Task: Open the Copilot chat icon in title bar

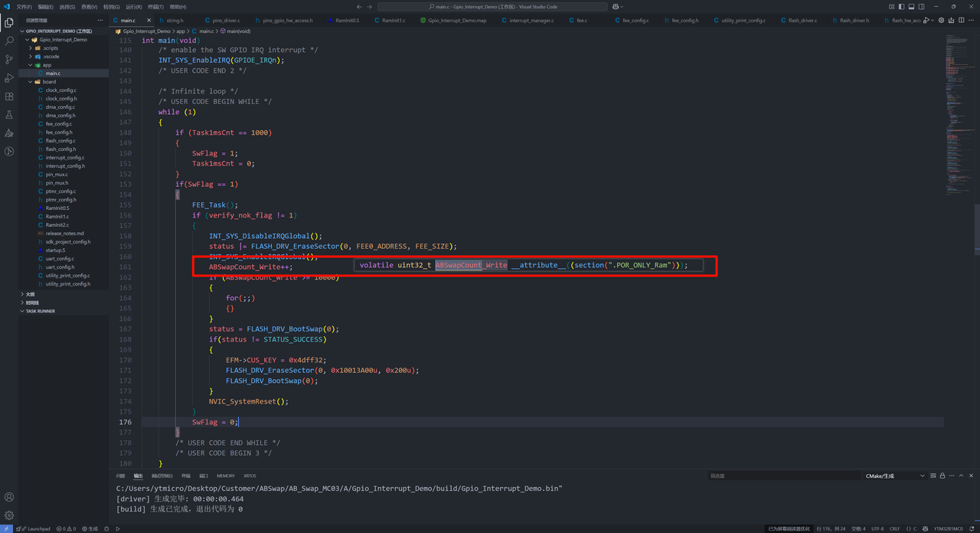Action: (616, 7)
